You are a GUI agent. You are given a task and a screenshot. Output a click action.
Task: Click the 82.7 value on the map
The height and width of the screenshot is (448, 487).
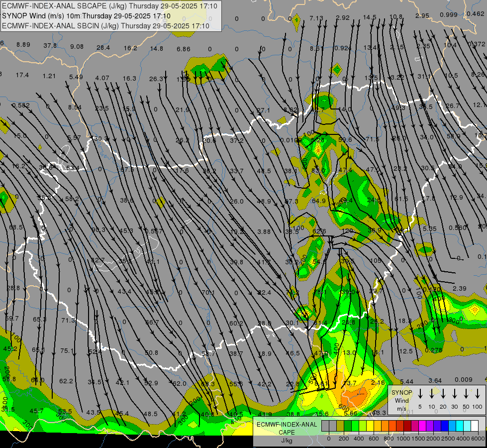pos(97,260)
